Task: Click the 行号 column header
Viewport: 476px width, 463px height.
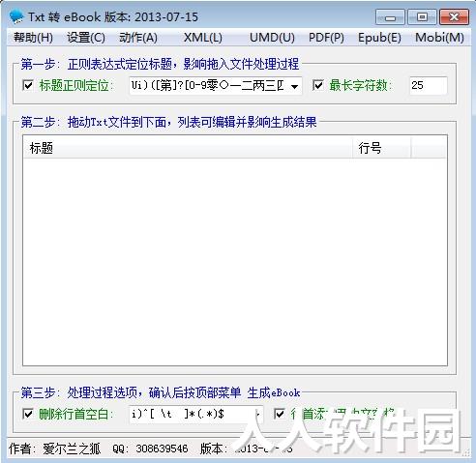Action: (382, 148)
